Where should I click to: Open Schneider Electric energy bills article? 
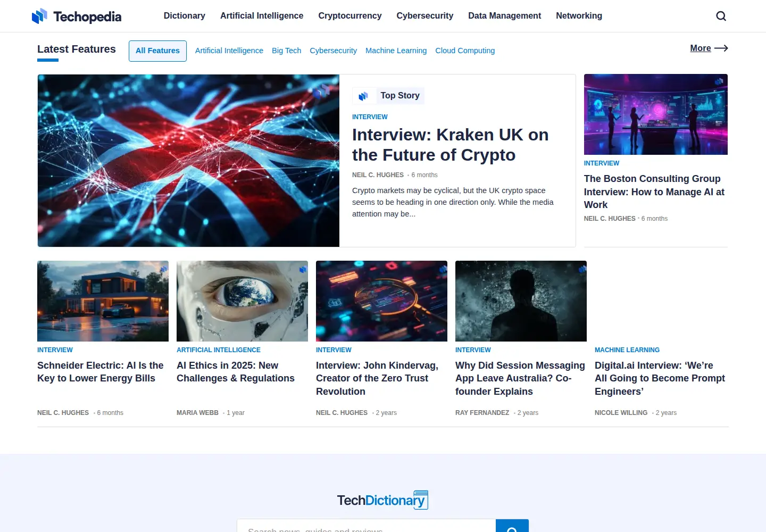pyautogui.click(x=101, y=372)
